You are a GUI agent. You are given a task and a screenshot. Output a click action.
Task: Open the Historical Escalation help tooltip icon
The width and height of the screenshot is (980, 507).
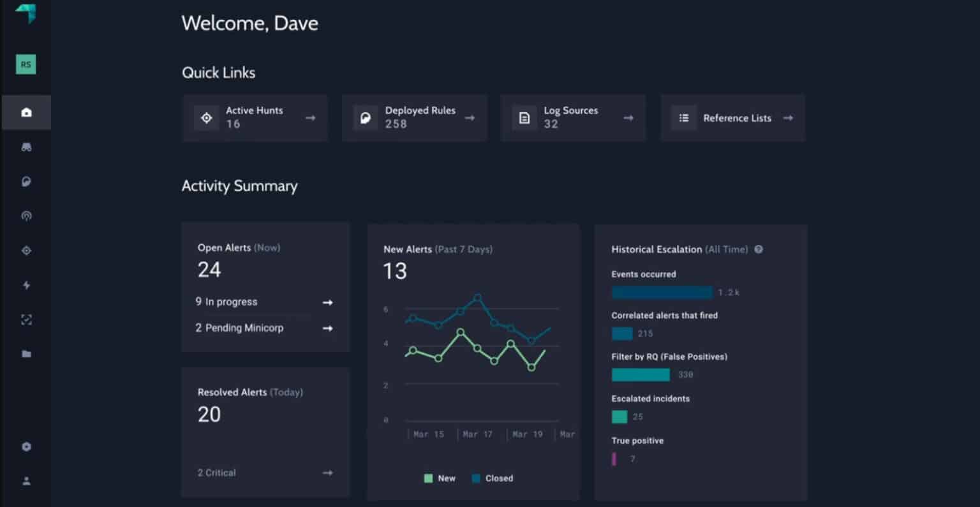tap(759, 249)
